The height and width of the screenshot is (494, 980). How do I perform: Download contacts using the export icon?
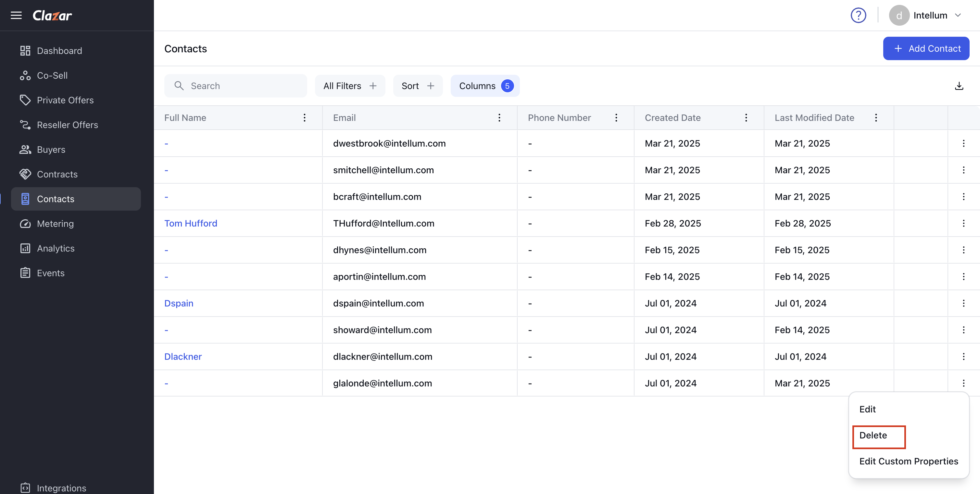point(959,86)
